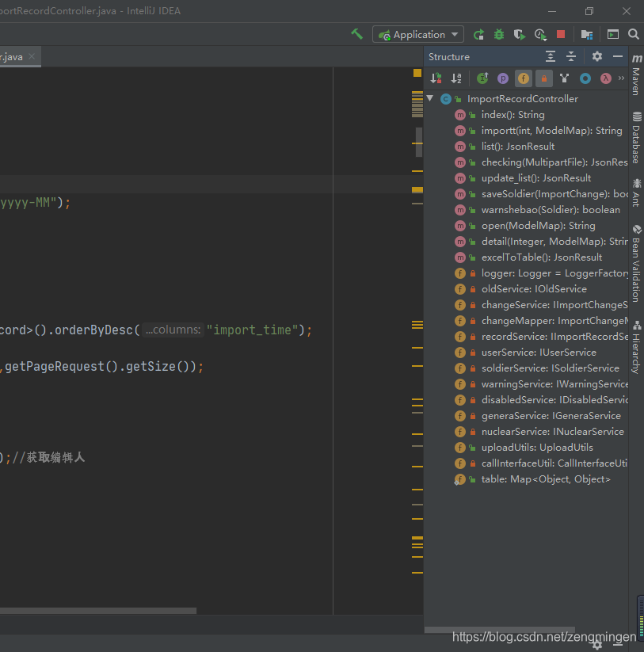Screen dimensions: 644x652
Task: Select update_list(): JsonResult method
Action: point(536,178)
